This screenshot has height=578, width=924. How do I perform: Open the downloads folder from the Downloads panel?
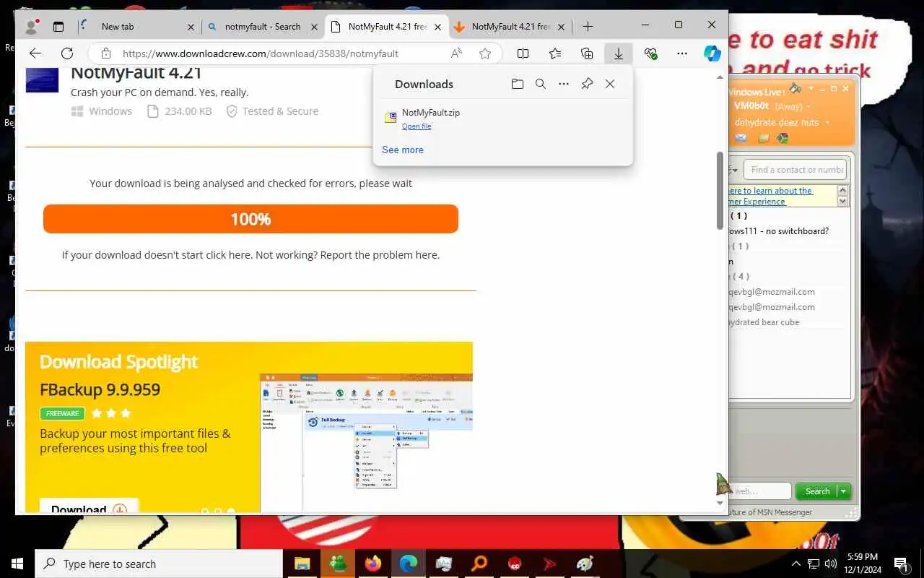coord(518,84)
